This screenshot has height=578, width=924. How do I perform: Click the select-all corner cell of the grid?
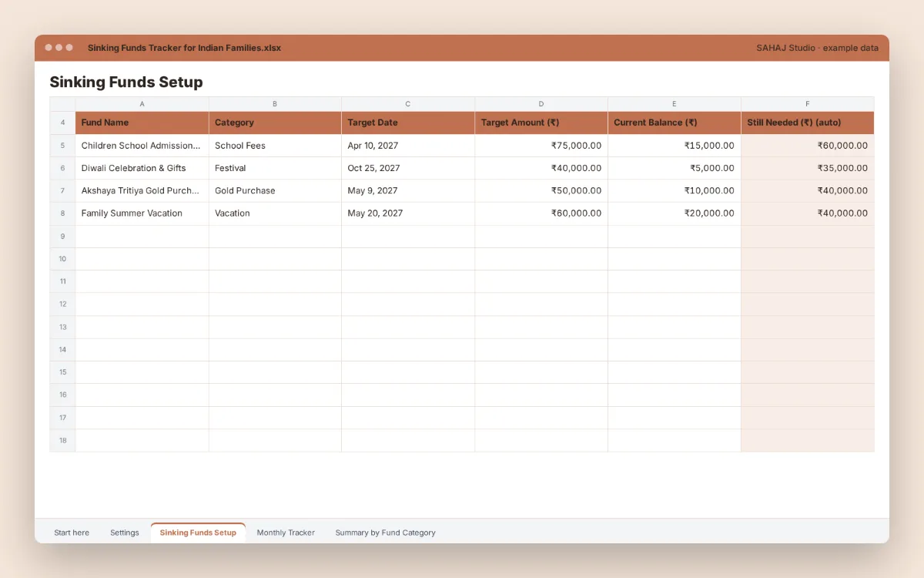point(62,104)
